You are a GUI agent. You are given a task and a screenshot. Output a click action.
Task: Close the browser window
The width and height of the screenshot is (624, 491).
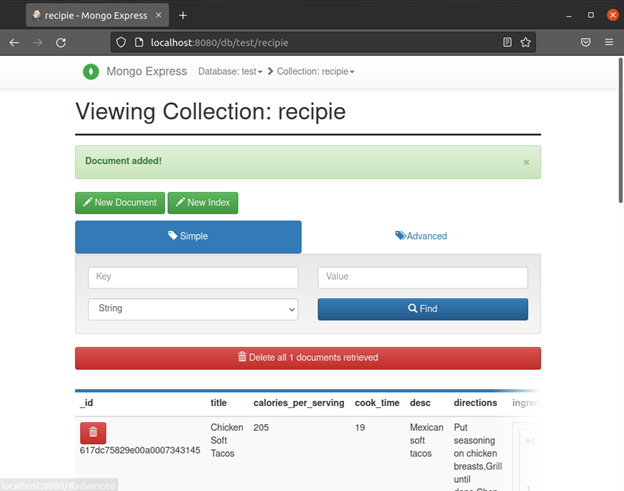click(x=613, y=15)
